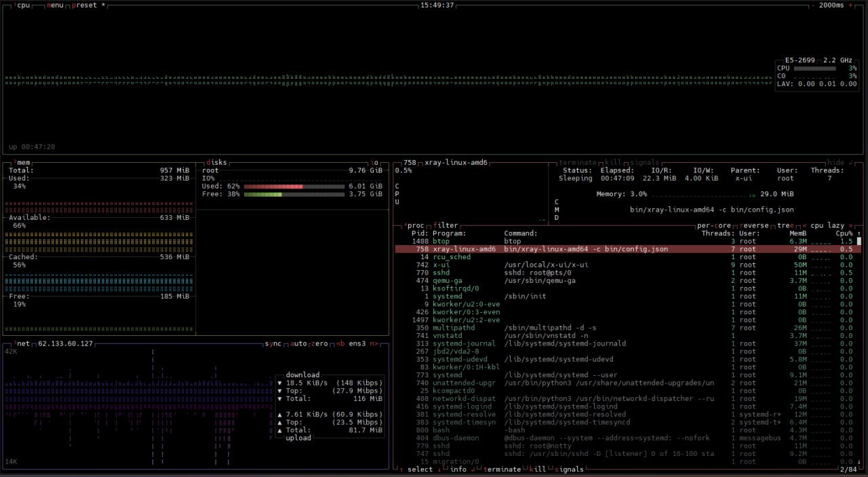Image resolution: width=868 pixels, height=477 pixels.
Task: Click terminate in the bottom process bar
Action: click(x=501, y=470)
